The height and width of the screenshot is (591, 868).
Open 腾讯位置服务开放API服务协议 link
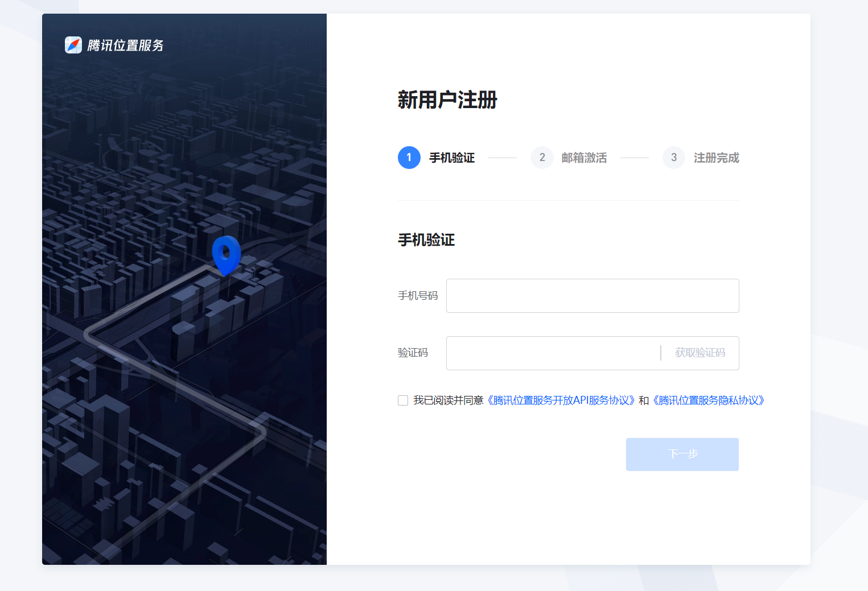tap(561, 400)
